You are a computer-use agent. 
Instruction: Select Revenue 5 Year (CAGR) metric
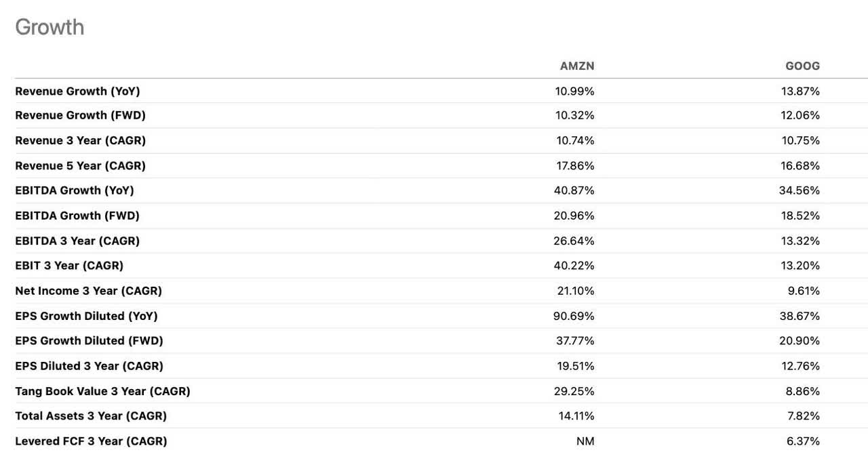point(80,165)
